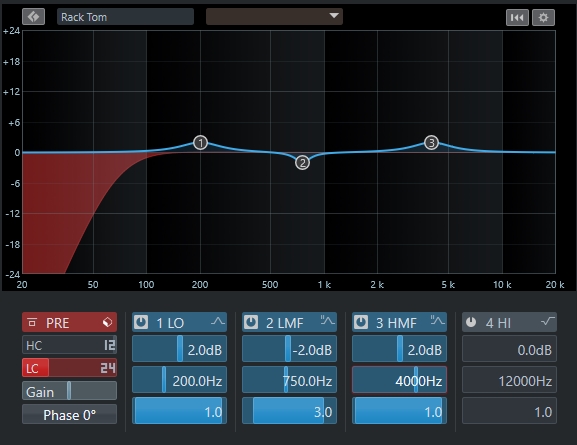Click the 2 LMF band label
Image resolution: width=577 pixels, height=445 pixels.
coord(284,323)
